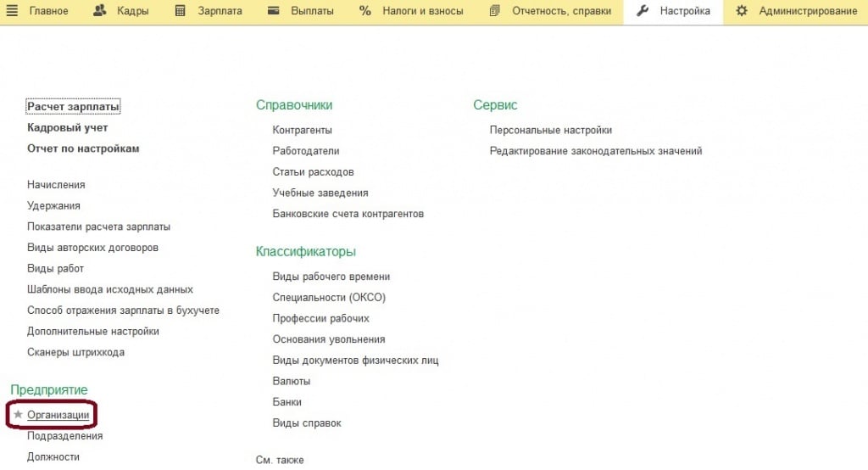Viewport: 868px width, 470px height.
Task: Open Кадровый учет settings
Action: click(x=68, y=127)
